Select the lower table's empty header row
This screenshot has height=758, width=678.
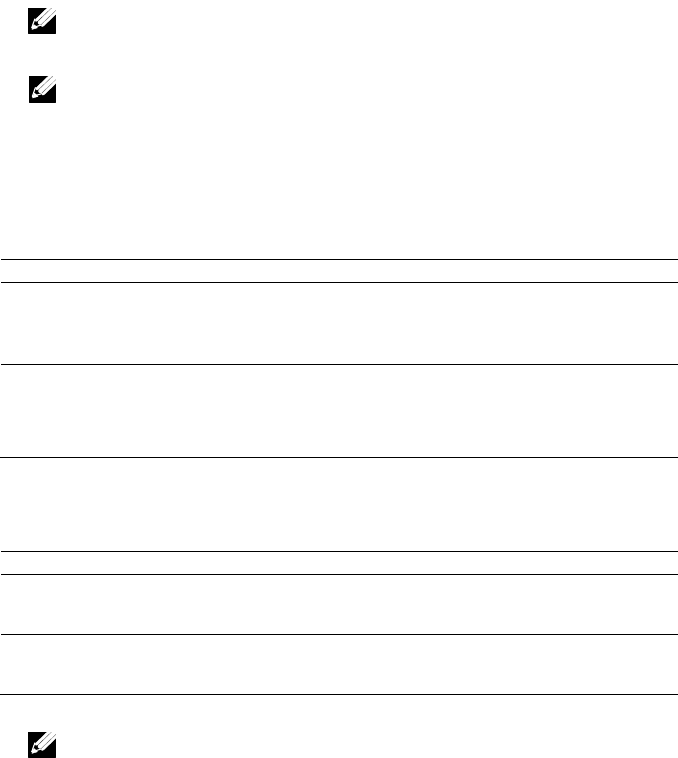pos(339,563)
